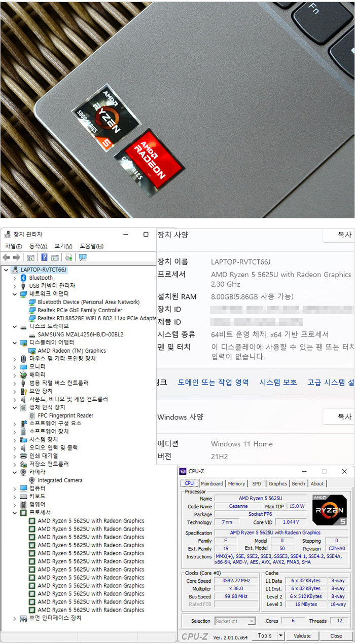Switch to the SPD tab in CPU-Z
This screenshot has width=355, height=644.
257,484
